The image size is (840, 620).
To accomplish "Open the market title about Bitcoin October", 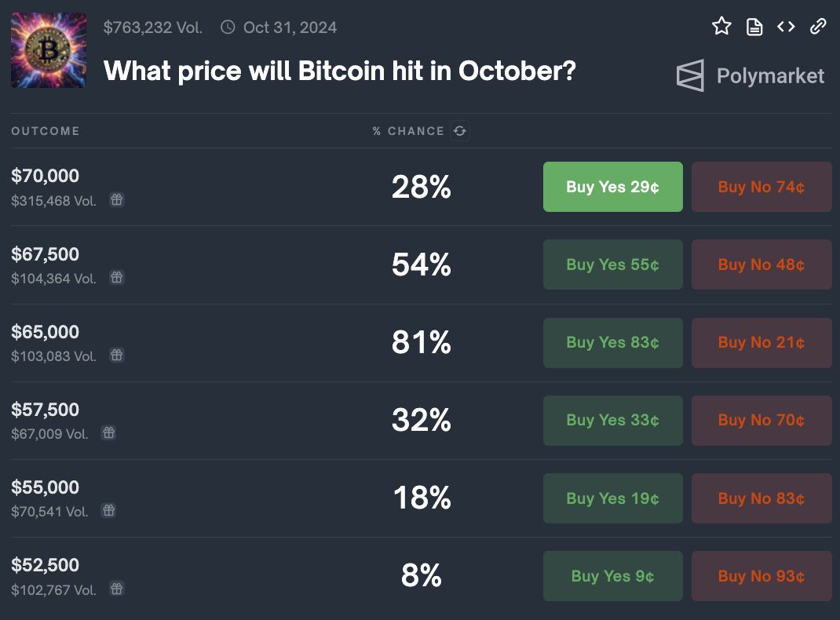I will point(340,71).
